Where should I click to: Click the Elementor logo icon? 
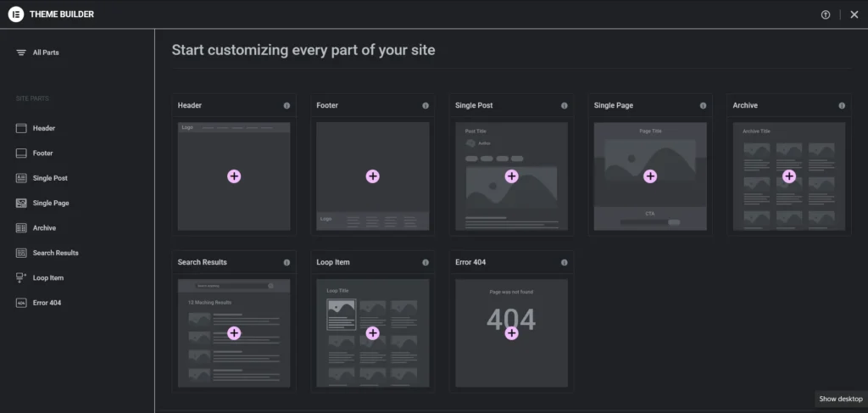coord(15,14)
